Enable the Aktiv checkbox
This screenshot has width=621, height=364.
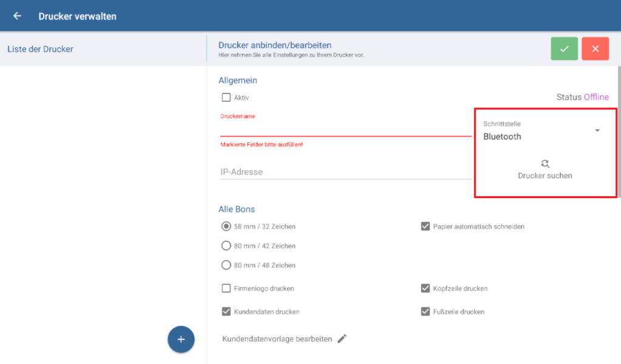(226, 97)
